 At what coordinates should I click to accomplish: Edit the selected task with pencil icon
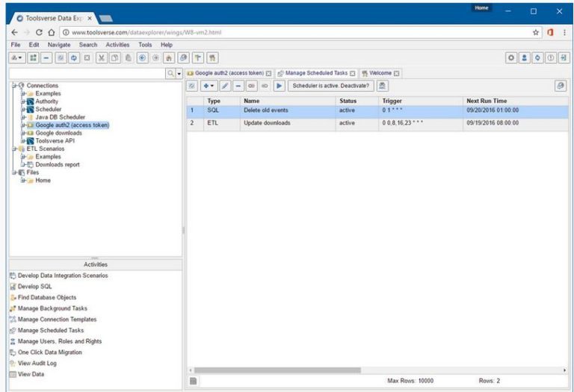225,86
